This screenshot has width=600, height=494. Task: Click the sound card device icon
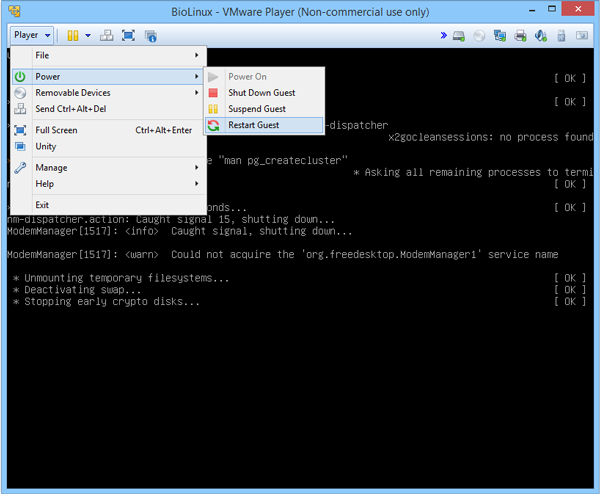tap(541, 36)
